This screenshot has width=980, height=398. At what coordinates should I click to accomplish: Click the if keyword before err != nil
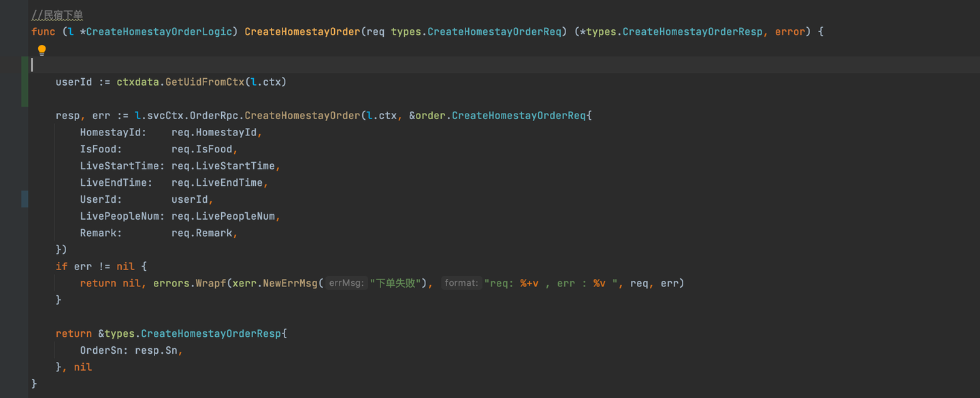tap(62, 267)
